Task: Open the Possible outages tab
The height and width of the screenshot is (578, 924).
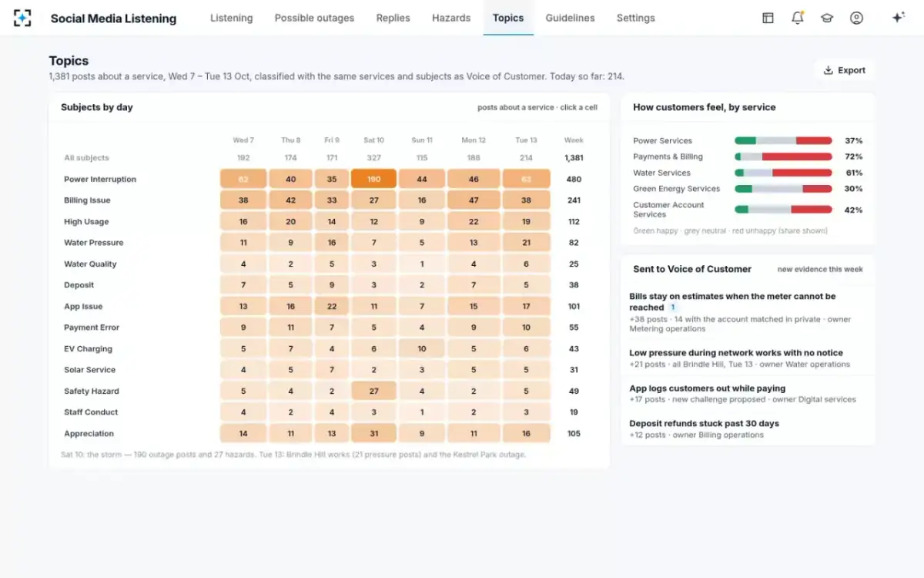Action: 314,18
